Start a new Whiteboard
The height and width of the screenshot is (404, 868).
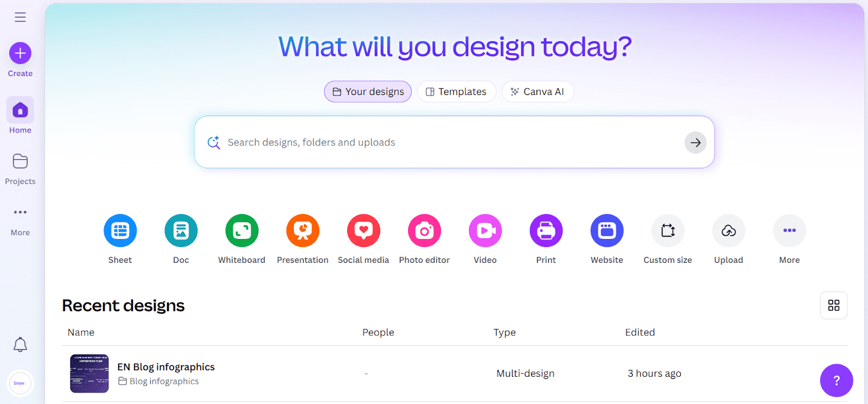click(242, 231)
